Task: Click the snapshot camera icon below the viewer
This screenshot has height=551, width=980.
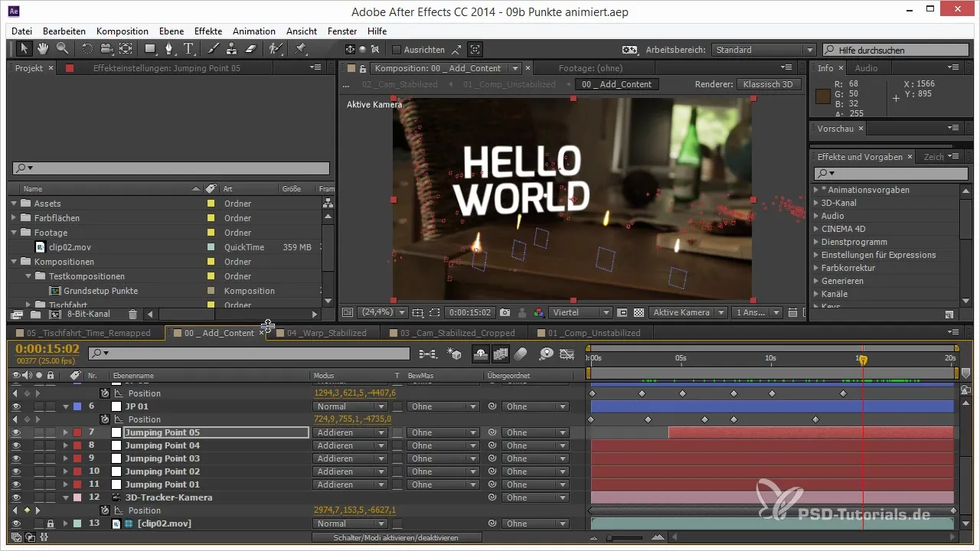Action: pos(505,312)
